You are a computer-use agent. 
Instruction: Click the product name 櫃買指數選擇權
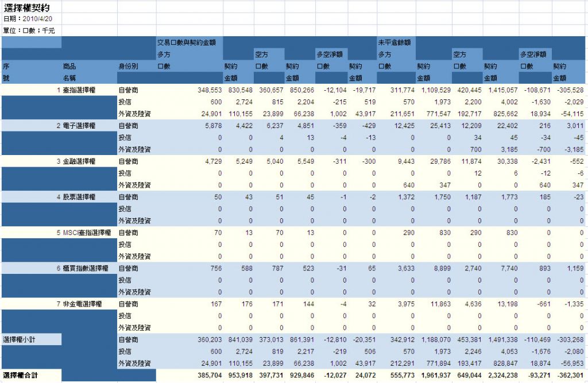[x=86, y=268]
